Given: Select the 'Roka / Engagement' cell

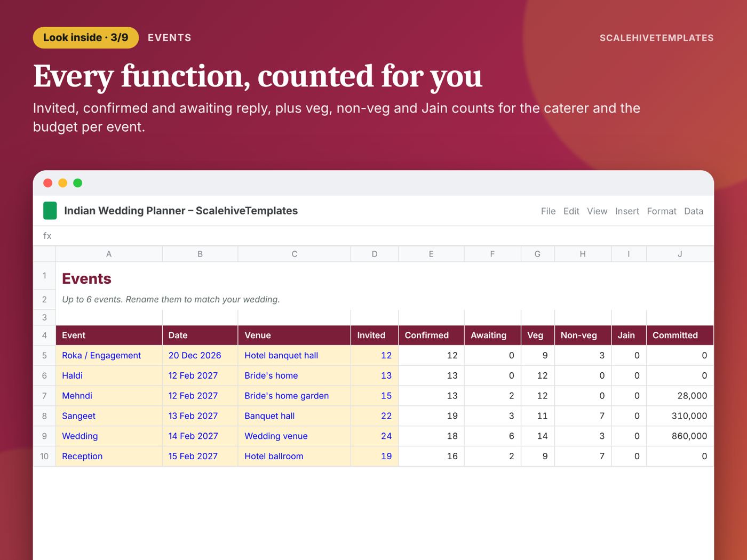Looking at the screenshot, I should 109,356.
